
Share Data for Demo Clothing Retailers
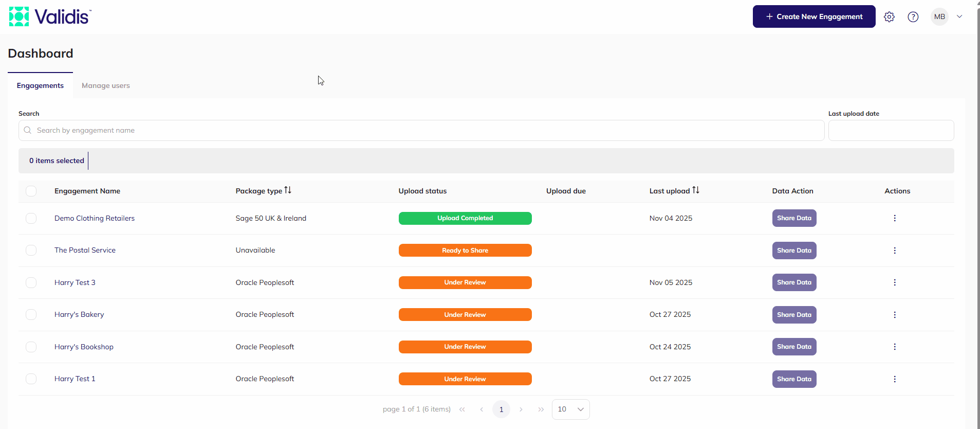coord(794,218)
